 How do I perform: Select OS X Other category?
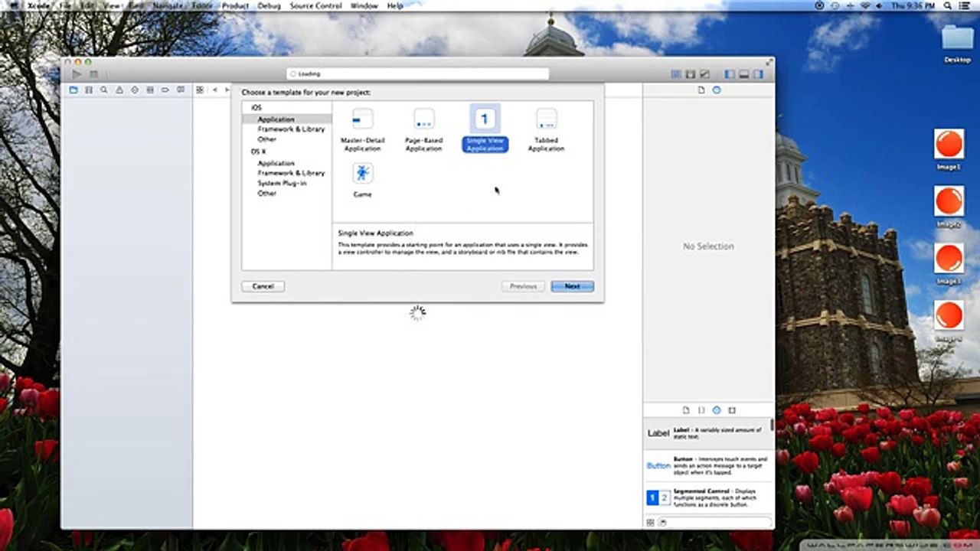coord(267,194)
